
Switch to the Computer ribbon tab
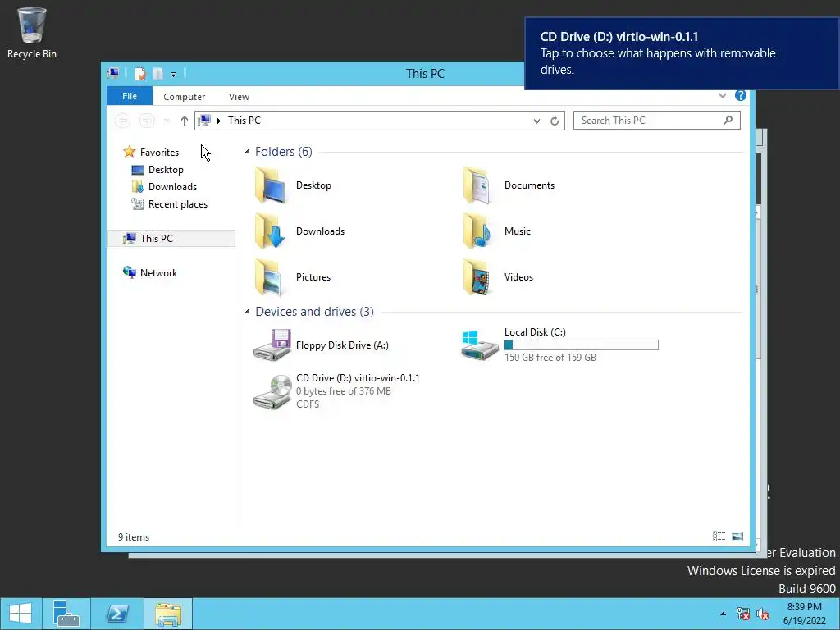click(x=185, y=97)
